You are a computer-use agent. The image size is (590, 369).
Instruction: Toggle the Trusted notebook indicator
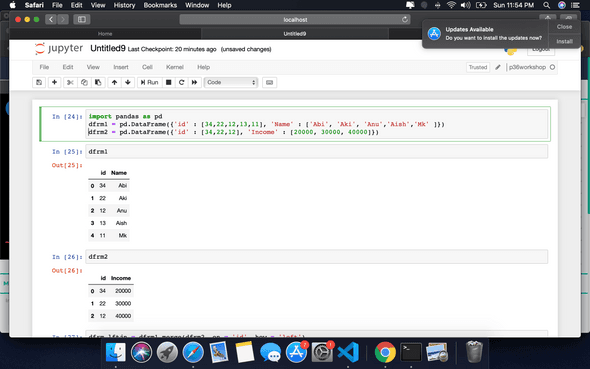(x=478, y=67)
